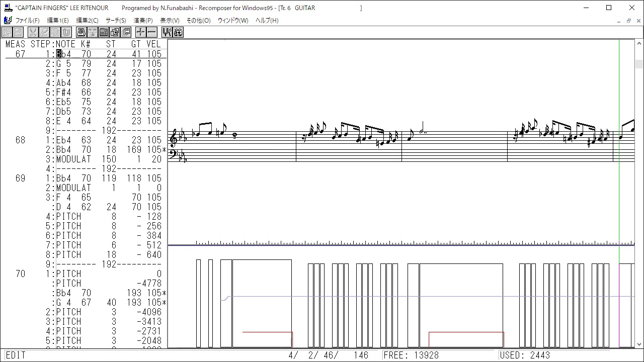Click the plus toolbar button
Viewport: 644px width, 362px height.
click(141, 32)
